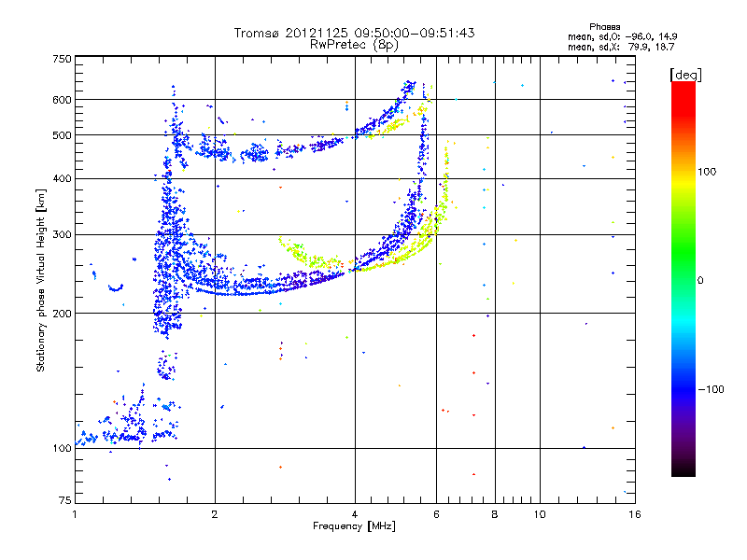Click the colorbar tick label '100'
747x560 pixels.
coord(707,172)
